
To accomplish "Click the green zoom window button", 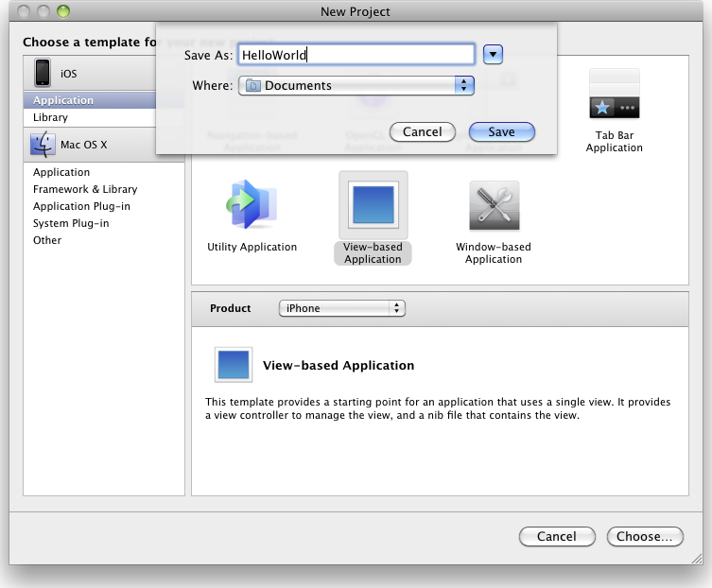I will click(63, 11).
